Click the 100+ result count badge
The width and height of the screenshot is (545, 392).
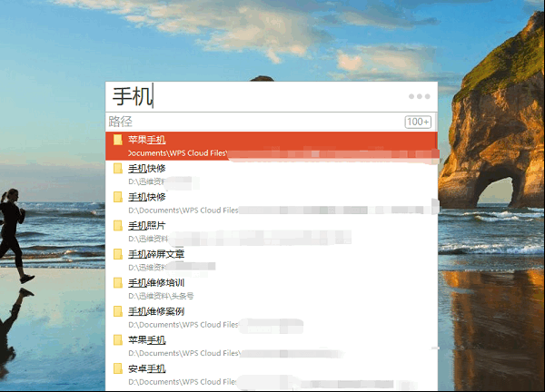[x=418, y=122]
